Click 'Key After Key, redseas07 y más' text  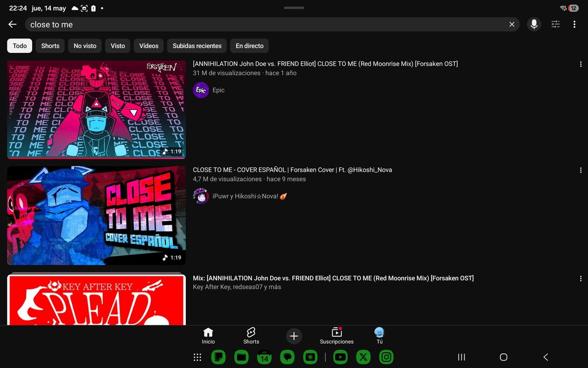(237, 287)
